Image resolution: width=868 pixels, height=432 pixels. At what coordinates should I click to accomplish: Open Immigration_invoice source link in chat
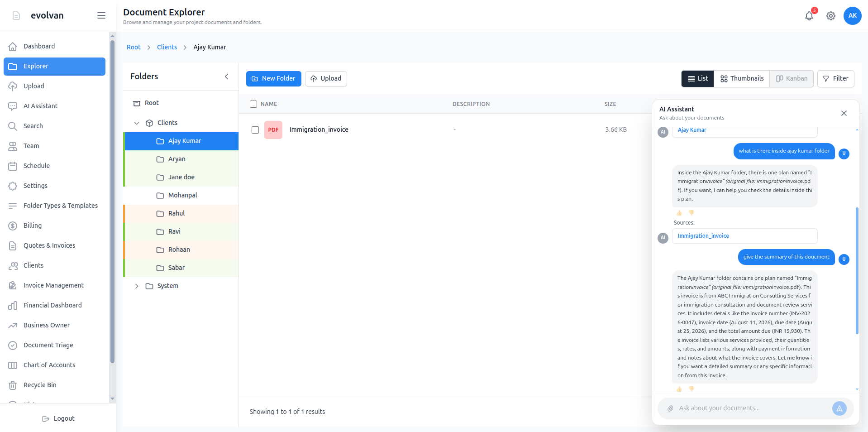click(x=703, y=236)
